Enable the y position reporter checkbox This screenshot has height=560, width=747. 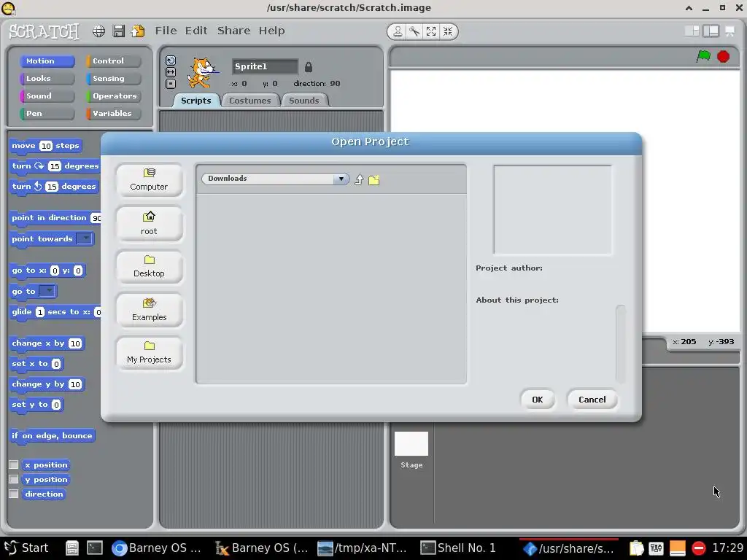pos(14,479)
